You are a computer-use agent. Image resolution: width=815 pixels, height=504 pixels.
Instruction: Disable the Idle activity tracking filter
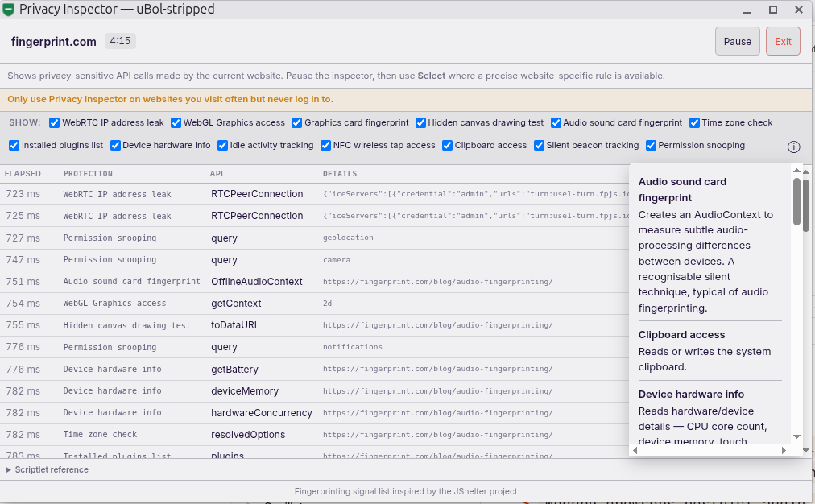click(x=222, y=146)
